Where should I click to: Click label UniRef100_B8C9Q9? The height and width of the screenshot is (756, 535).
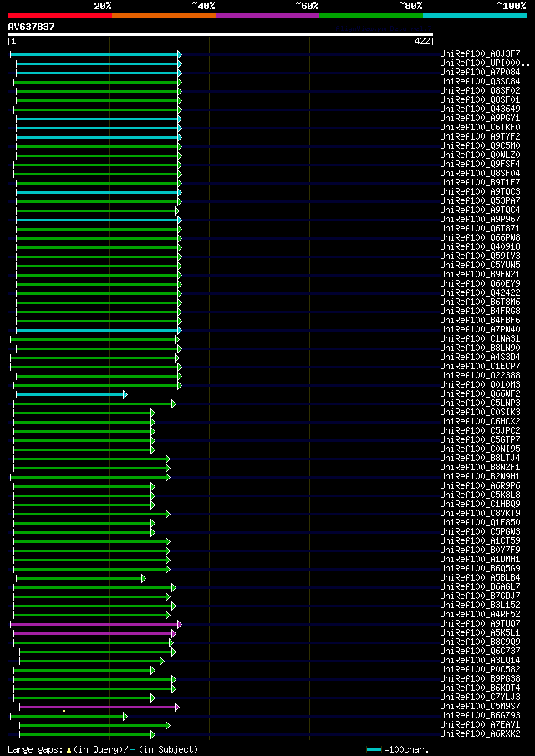point(480,642)
